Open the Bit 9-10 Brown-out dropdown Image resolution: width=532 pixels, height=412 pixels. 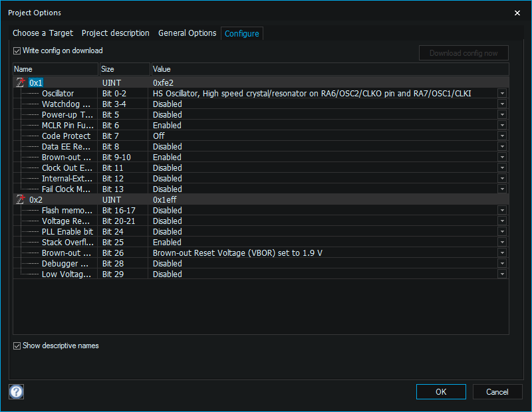(x=503, y=157)
